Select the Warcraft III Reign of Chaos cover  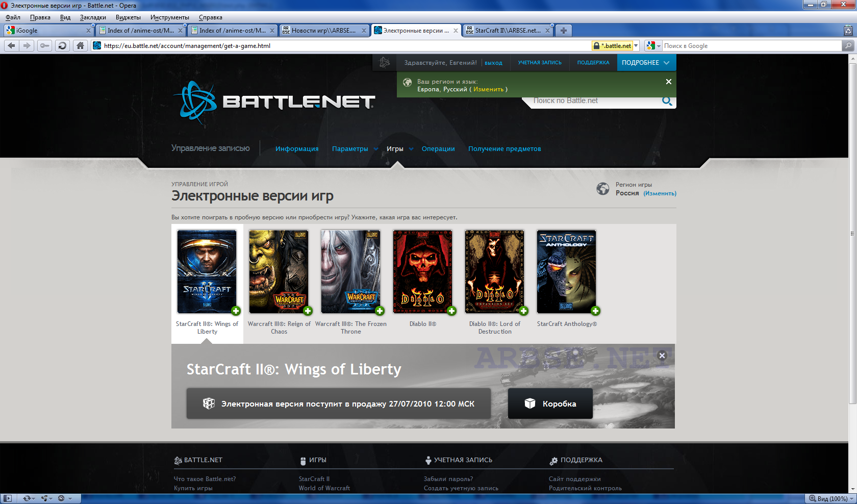coord(279,271)
